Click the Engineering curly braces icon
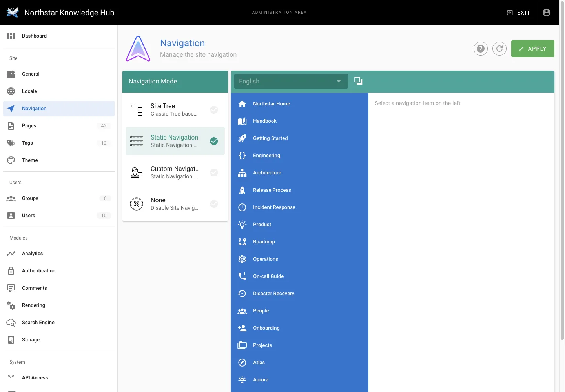This screenshot has height=392, width=565. (x=242, y=156)
